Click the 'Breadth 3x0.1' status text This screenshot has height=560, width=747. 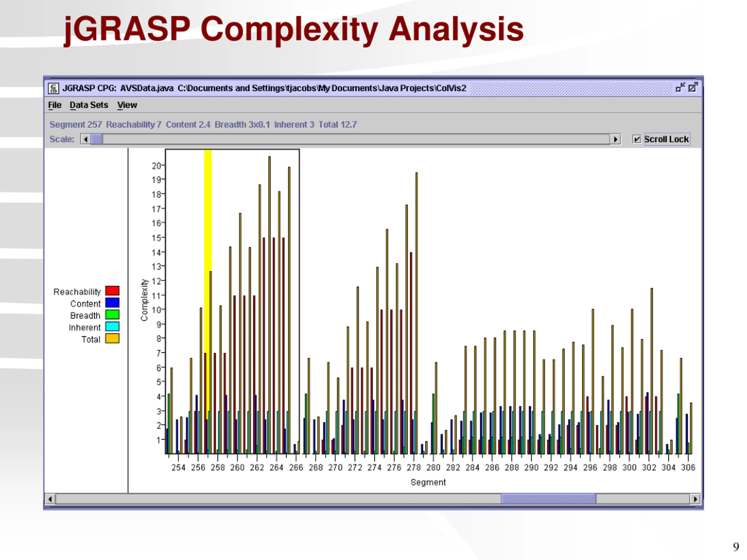tap(242, 125)
